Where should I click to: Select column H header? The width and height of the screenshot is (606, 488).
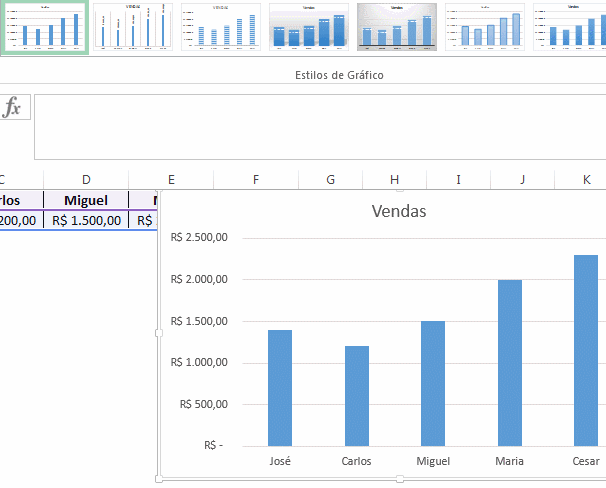[x=394, y=179]
